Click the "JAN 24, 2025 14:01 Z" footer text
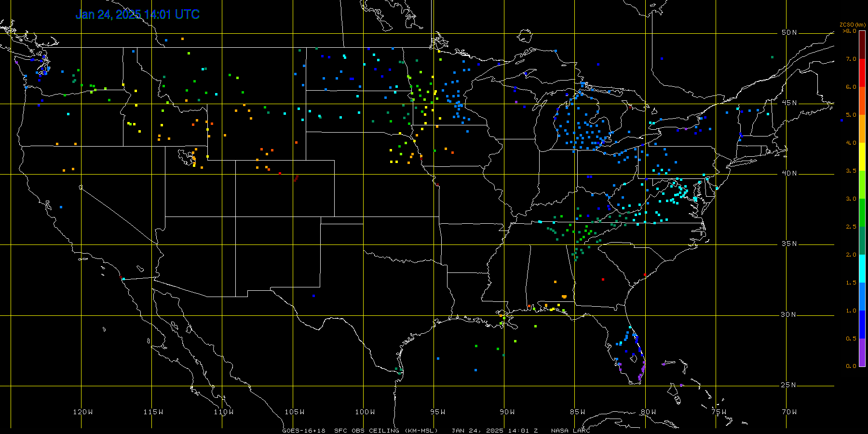The height and width of the screenshot is (434, 868). (495, 431)
